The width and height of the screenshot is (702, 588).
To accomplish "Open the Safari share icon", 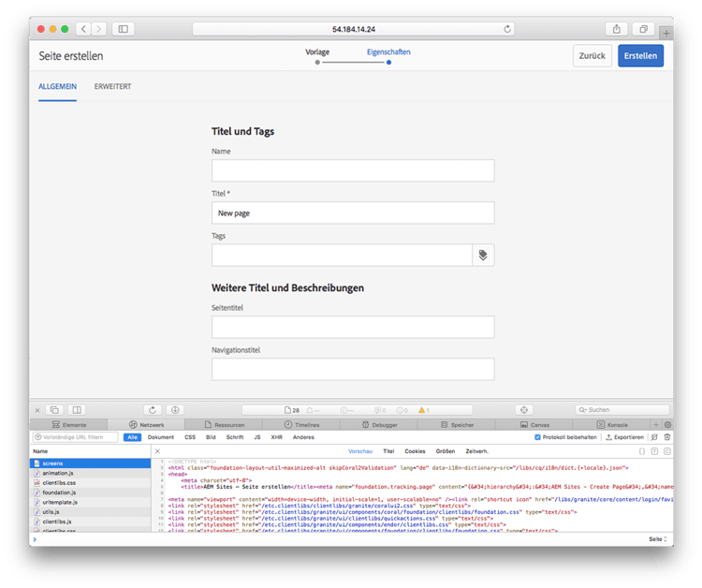I will pyautogui.click(x=617, y=29).
